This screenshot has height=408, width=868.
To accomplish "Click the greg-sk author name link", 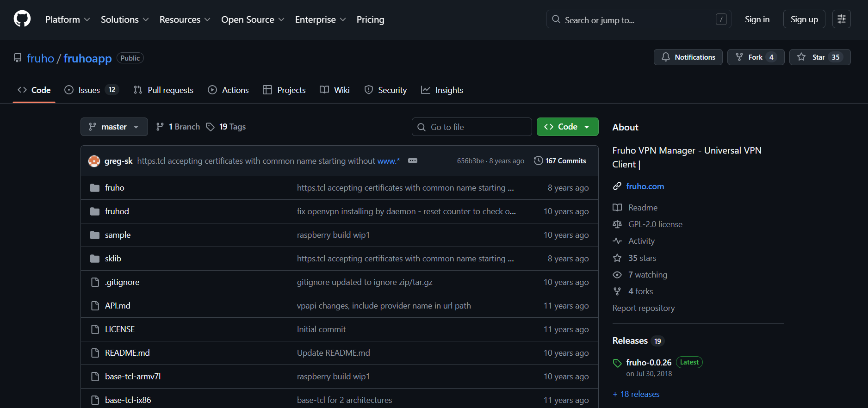I will click(x=118, y=161).
